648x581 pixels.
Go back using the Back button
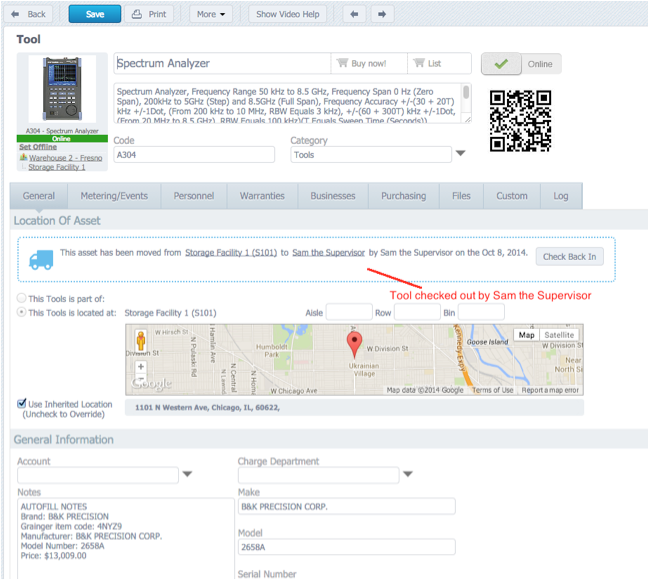pos(29,14)
